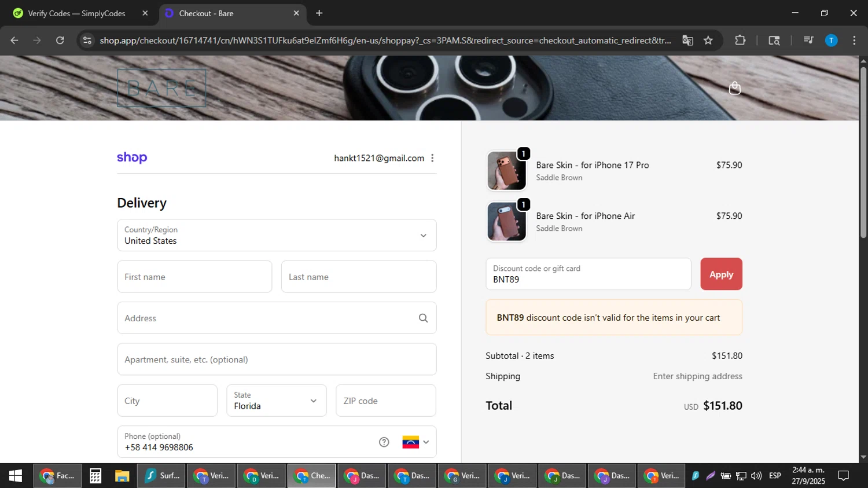The height and width of the screenshot is (488, 868).
Task: Open File Explorer from the taskbar
Action: pyautogui.click(x=122, y=476)
